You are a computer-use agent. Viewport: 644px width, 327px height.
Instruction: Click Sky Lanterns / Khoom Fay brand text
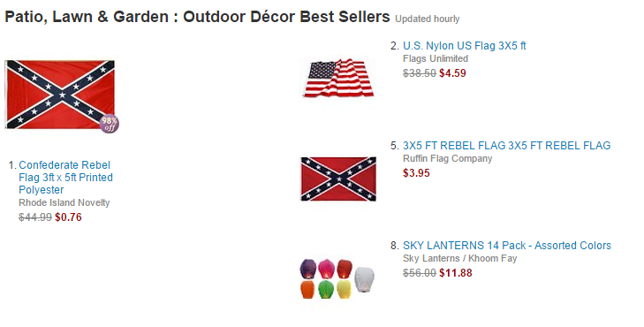tap(459, 258)
